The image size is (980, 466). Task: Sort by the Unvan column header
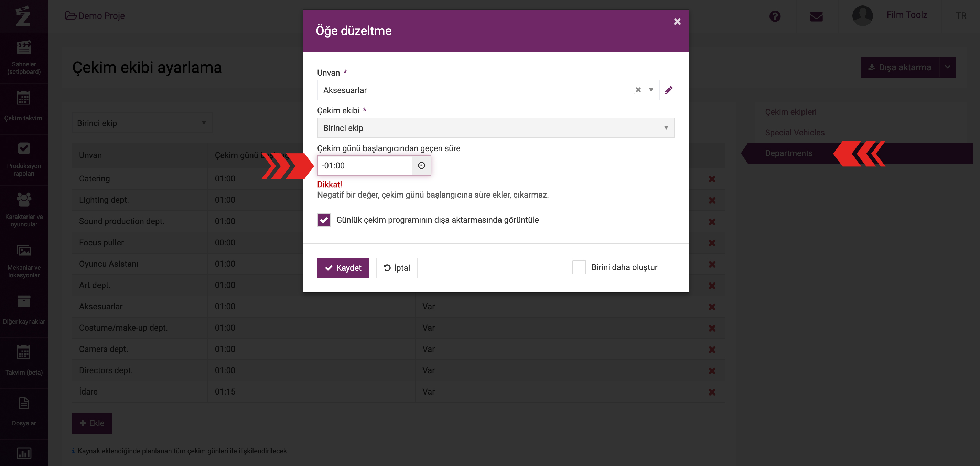(x=90, y=155)
